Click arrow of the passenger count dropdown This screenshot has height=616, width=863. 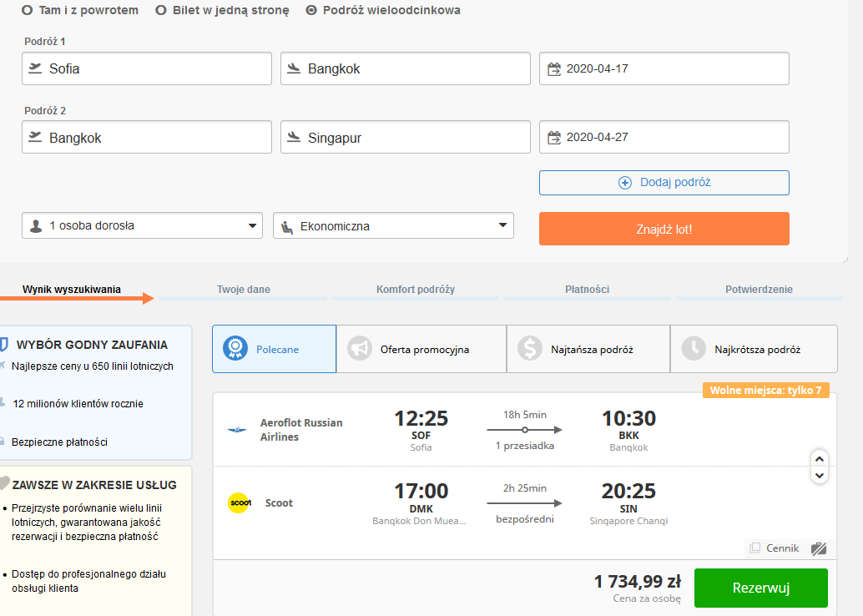click(252, 225)
